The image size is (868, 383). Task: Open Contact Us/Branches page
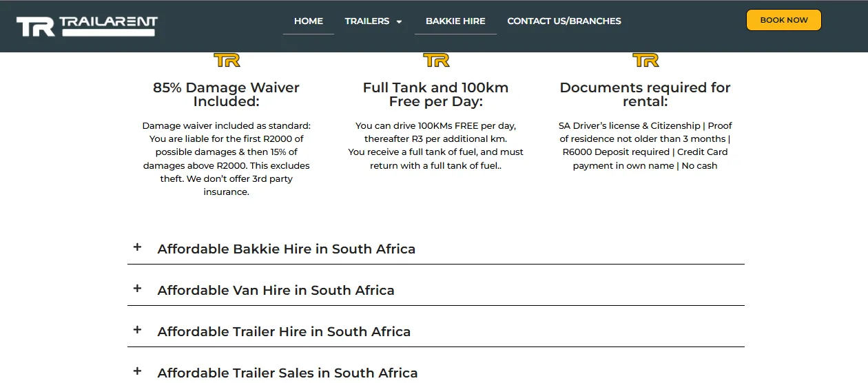pyautogui.click(x=564, y=21)
